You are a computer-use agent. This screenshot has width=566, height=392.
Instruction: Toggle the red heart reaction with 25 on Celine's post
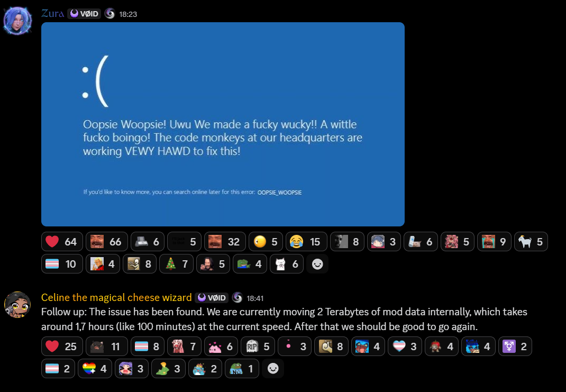click(x=62, y=346)
